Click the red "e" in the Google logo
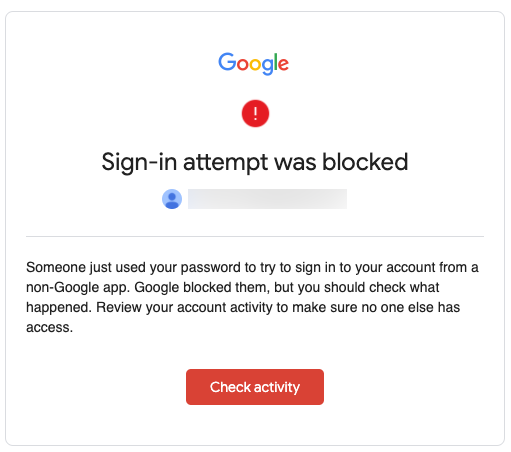This screenshot has height=452, width=511. [283, 65]
